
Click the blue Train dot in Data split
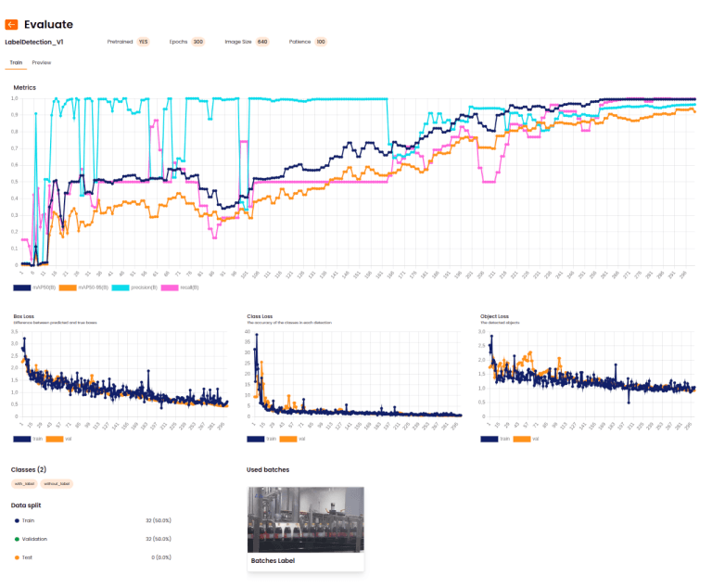(x=17, y=520)
